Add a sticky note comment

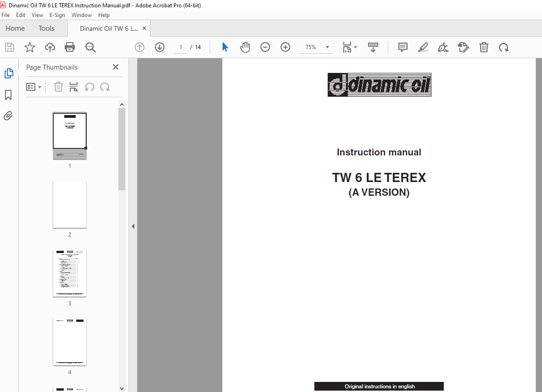(402, 47)
